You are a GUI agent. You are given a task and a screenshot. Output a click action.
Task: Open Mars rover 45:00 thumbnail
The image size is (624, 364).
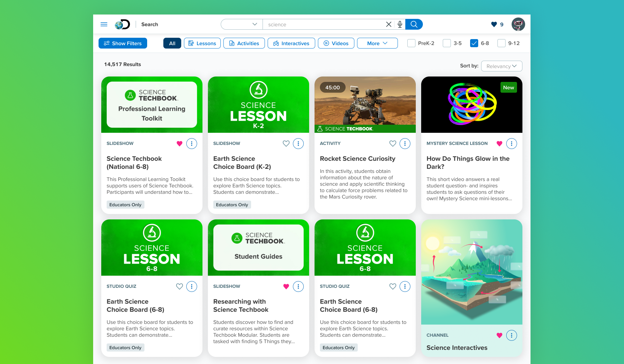365,104
